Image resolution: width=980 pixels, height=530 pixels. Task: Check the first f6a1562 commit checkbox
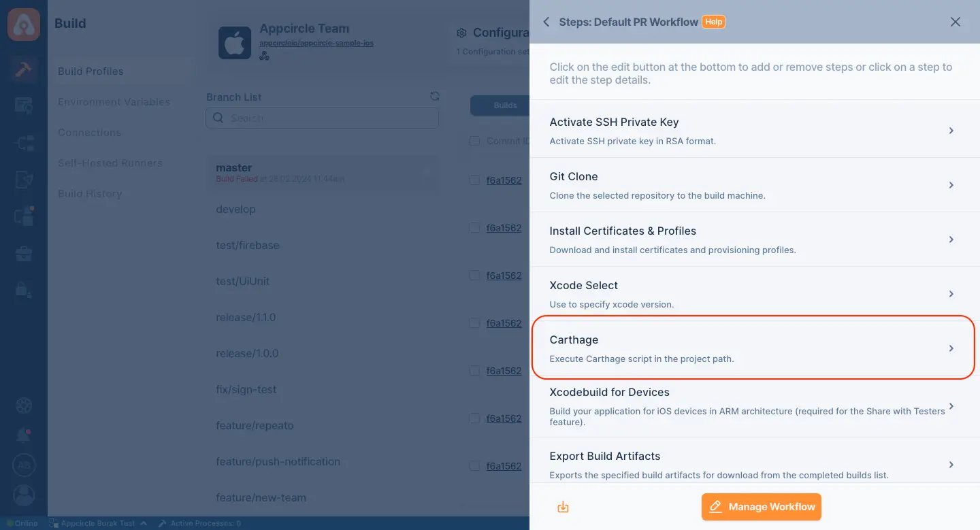coord(474,180)
